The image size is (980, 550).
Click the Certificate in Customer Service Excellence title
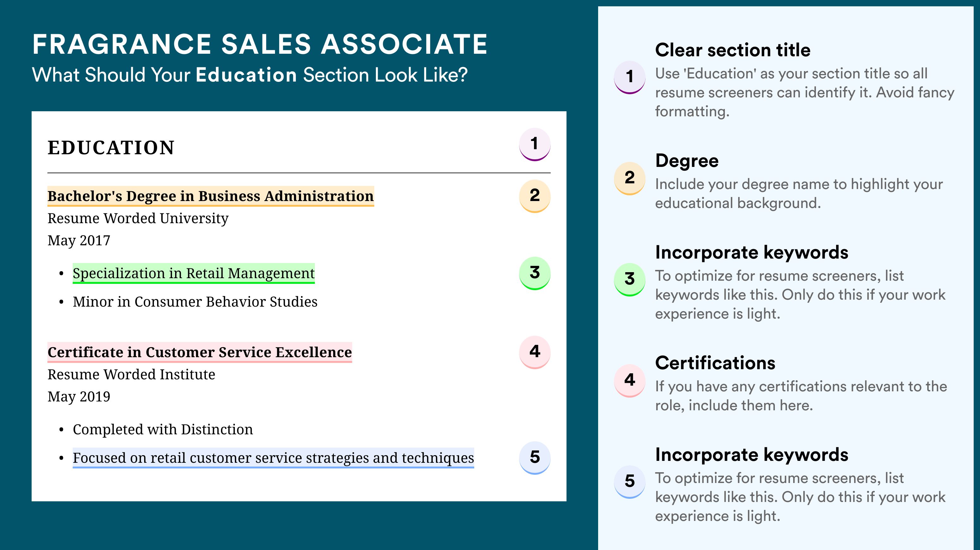coord(200,352)
